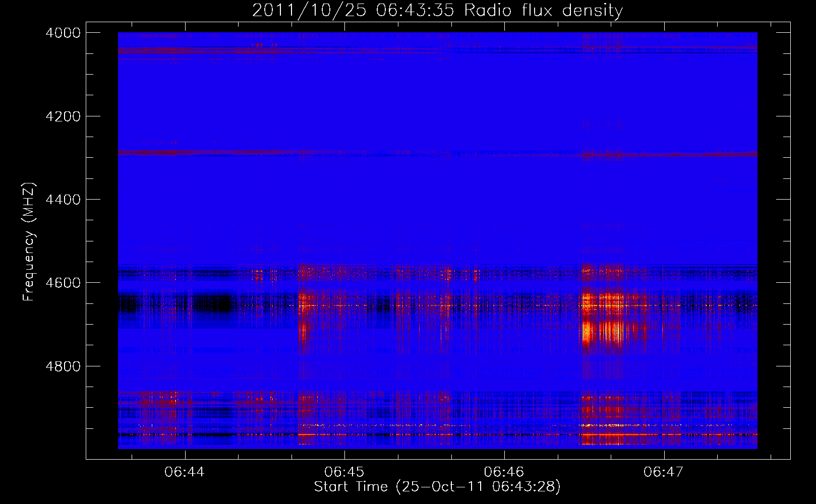Select the 4200 frequency tick label

pyautogui.click(x=63, y=116)
